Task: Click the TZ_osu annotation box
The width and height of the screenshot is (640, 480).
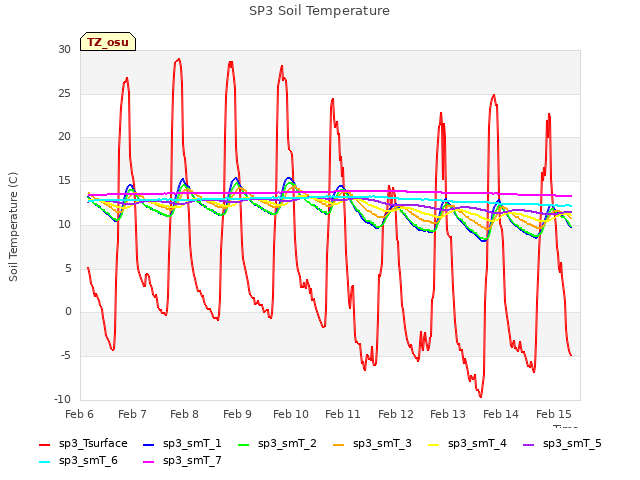Action: click(x=108, y=42)
